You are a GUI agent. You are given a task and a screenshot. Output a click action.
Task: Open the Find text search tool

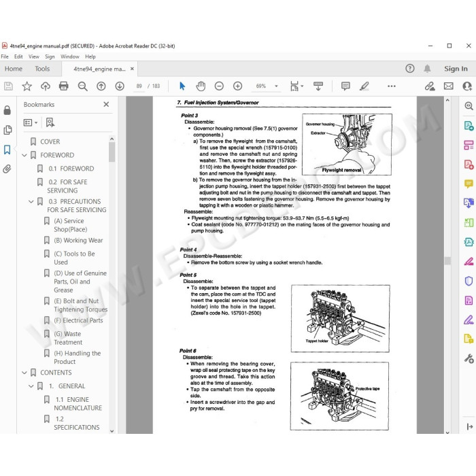(x=82, y=86)
